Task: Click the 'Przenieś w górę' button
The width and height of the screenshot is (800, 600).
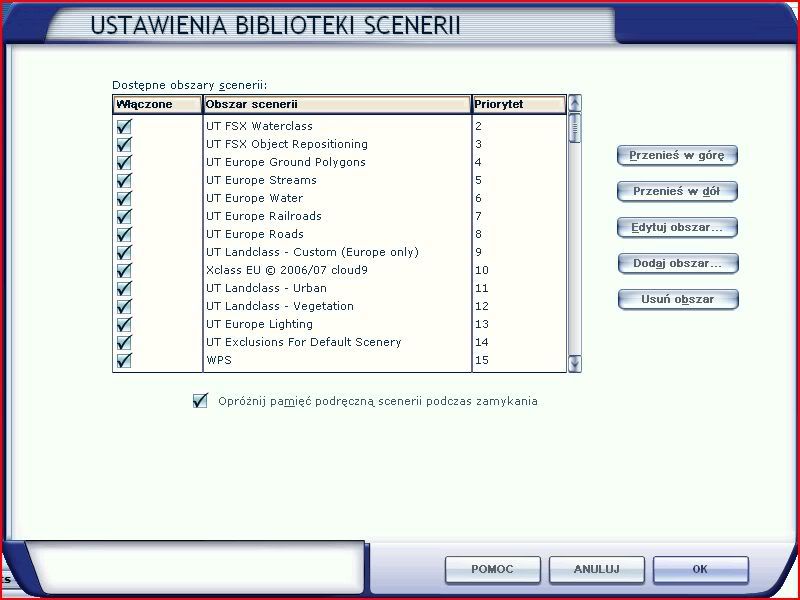Action: coord(678,155)
